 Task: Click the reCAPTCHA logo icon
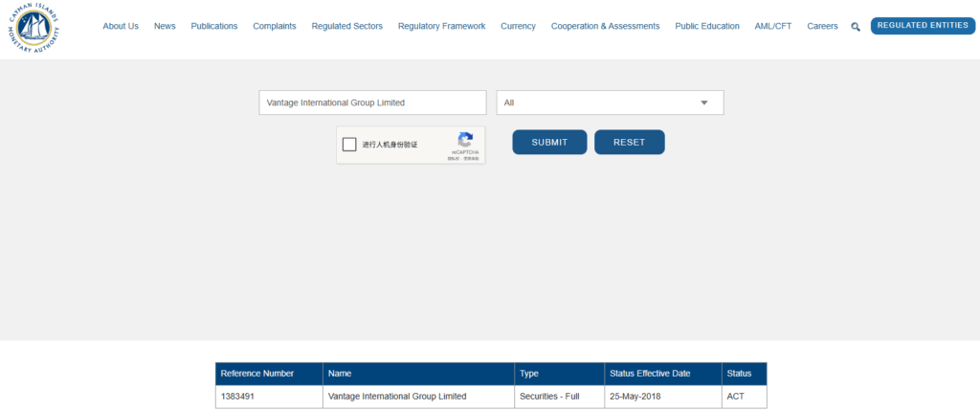465,139
